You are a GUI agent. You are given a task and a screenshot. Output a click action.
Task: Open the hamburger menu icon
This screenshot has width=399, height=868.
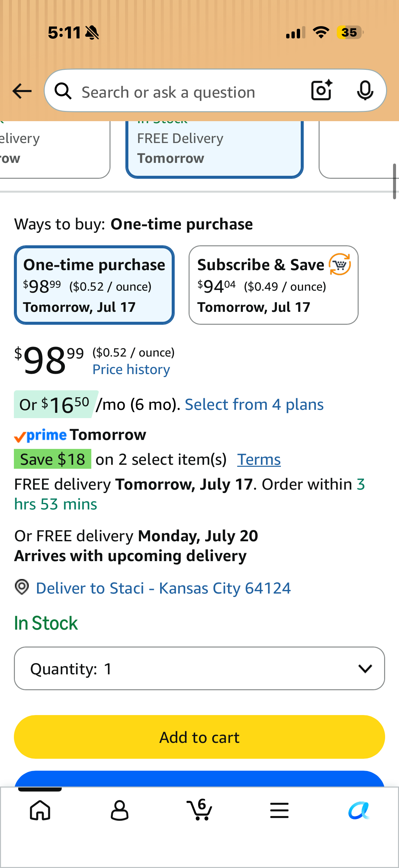(279, 810)
